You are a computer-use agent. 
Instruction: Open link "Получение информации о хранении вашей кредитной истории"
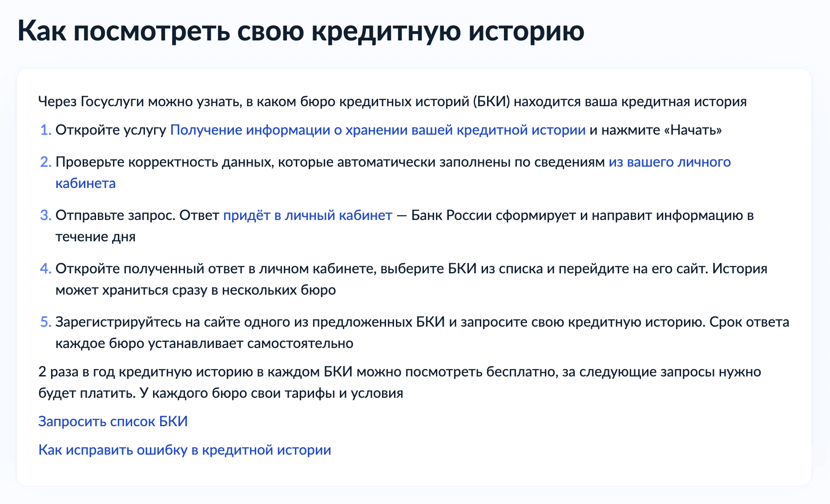pos(378,130)
